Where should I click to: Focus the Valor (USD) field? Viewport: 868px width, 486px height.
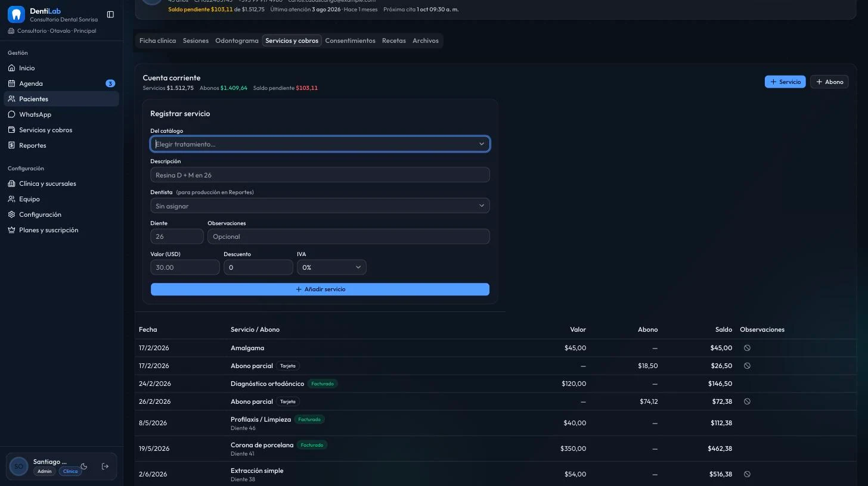(185, 267)
